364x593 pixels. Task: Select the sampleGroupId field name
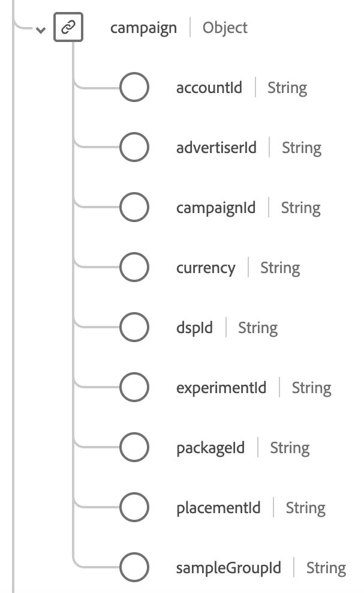coord(228,568)
